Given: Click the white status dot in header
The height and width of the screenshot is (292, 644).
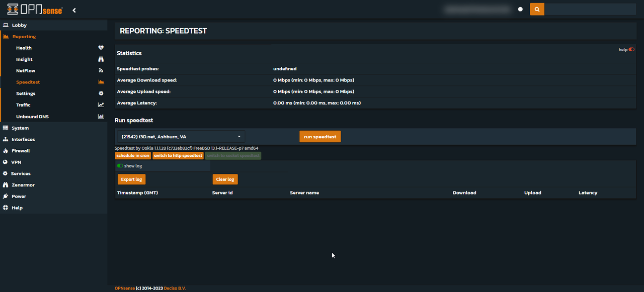Looking at the screenshot, I should coord(520,9).
